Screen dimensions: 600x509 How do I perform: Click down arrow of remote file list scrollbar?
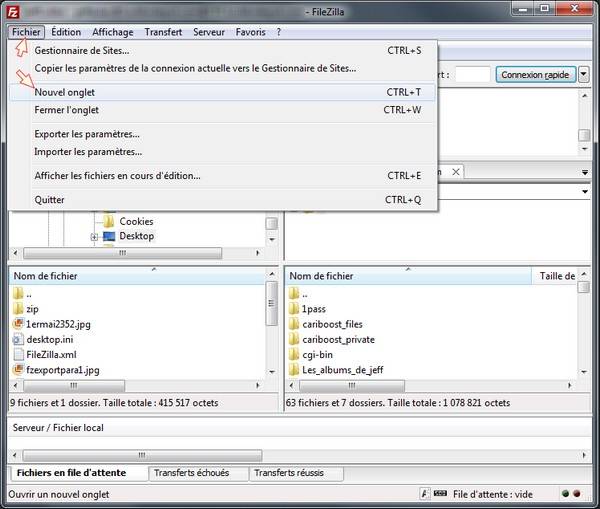584,372
